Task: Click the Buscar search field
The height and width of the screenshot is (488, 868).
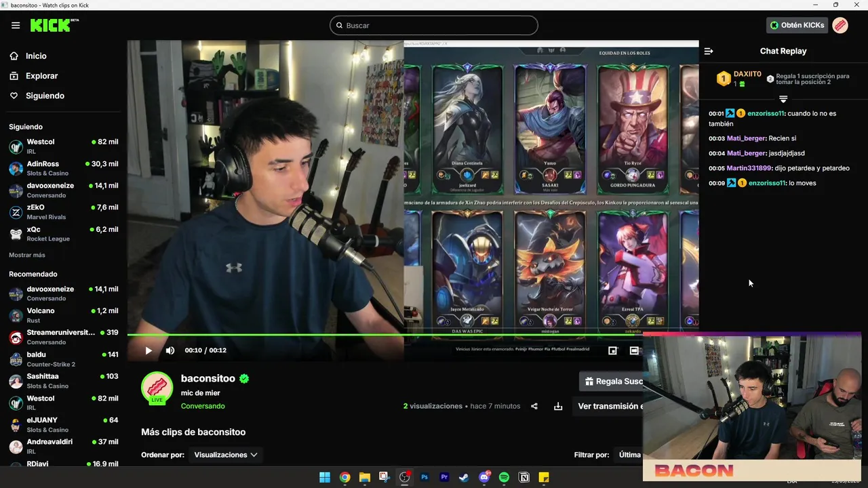Action: point(434,26)
